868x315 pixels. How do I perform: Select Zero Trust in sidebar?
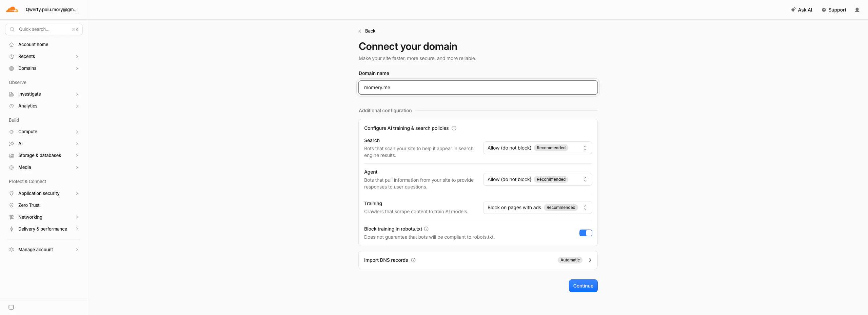[x=44, y=205]
